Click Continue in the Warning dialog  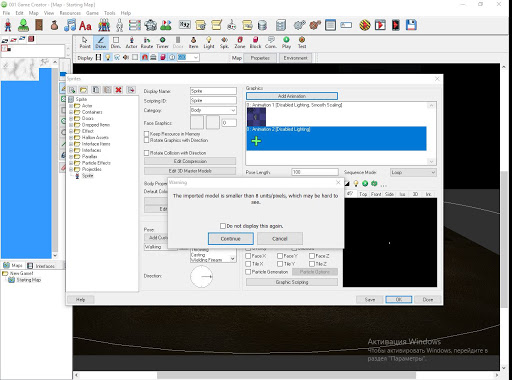point(231,239)
